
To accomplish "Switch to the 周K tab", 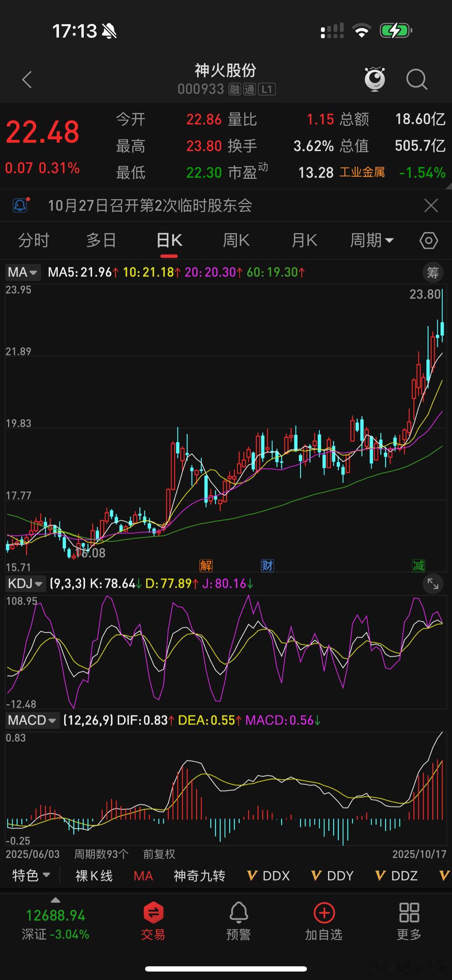I will click(236, 240).
